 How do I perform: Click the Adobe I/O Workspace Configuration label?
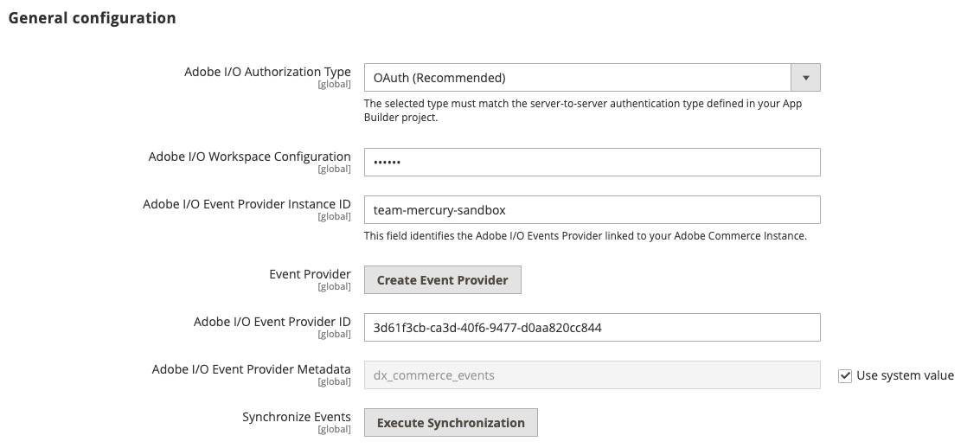[x=249, y=157]
